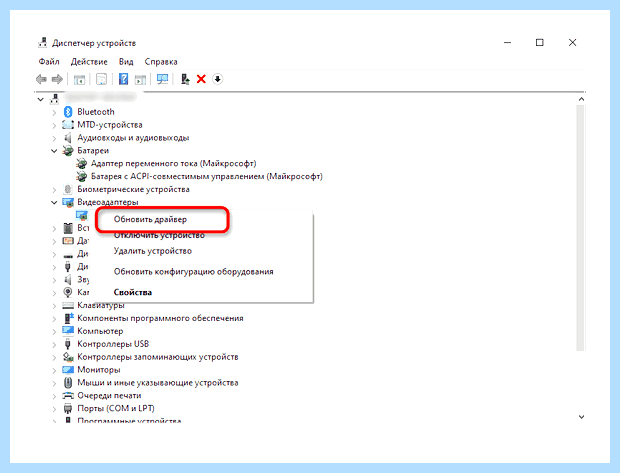The height and width of the screenshot is (473, 620).
Task: Click the Bluetooth category icon
Action: (68, 112)
